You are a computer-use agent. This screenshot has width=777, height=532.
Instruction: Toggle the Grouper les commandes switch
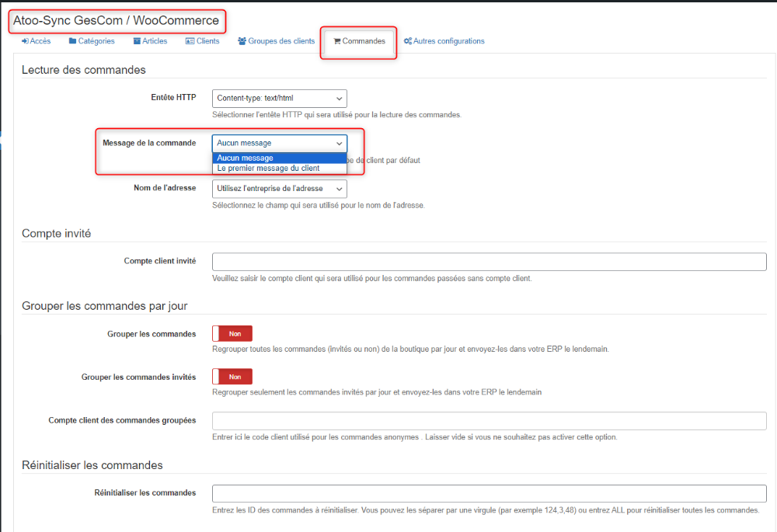point(232,334)
